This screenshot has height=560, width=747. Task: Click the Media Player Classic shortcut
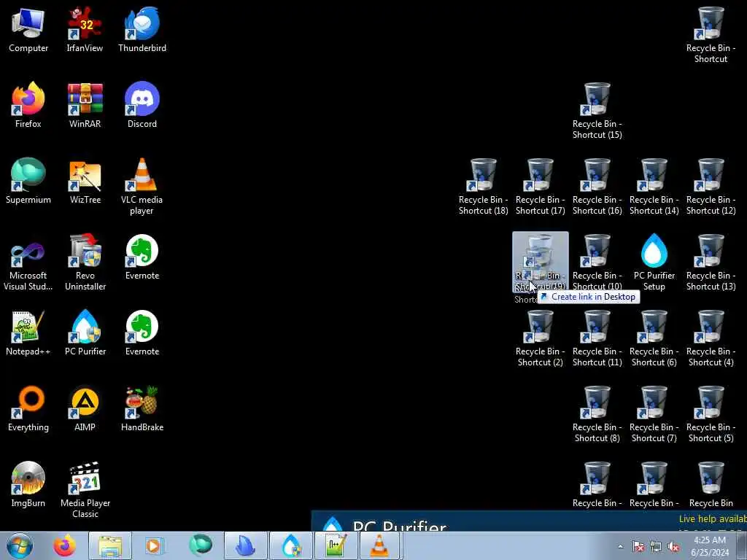85,490
